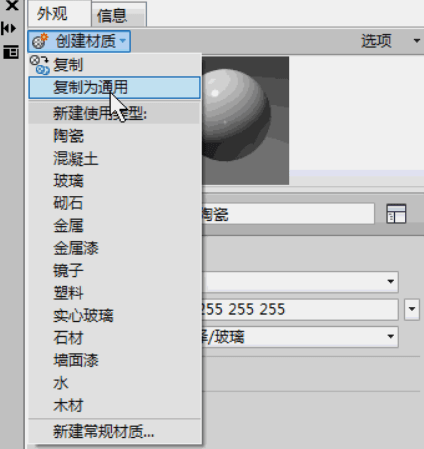
Task: Click the 255 255 255 color field
Action: (300, 310)
